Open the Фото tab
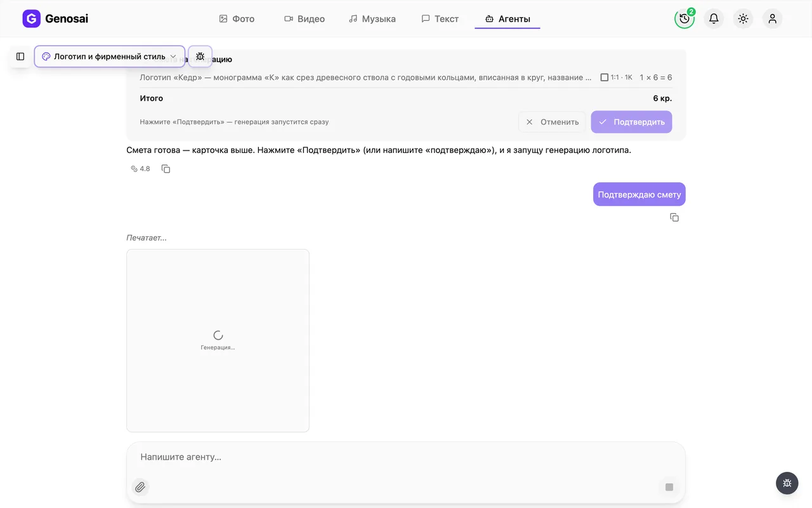This screenshot has height=508, width=812. point(237,19)
